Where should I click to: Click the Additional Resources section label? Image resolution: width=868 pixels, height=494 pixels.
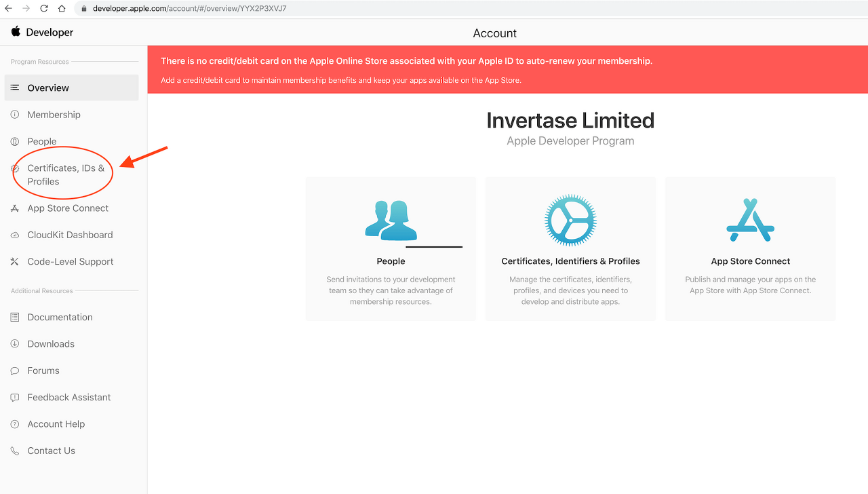tap(42, 291)
